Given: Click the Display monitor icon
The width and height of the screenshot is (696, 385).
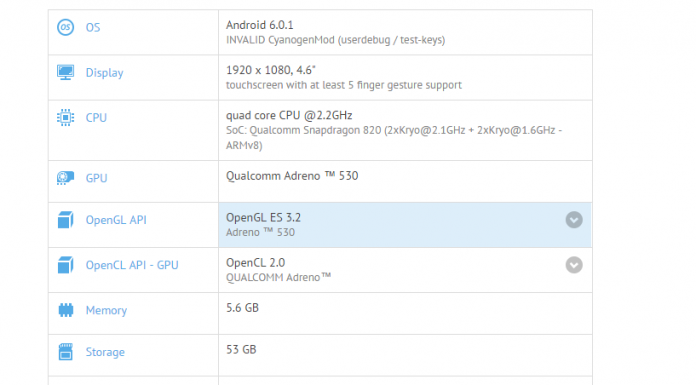Looking at the screenshot, I should 65,72.
